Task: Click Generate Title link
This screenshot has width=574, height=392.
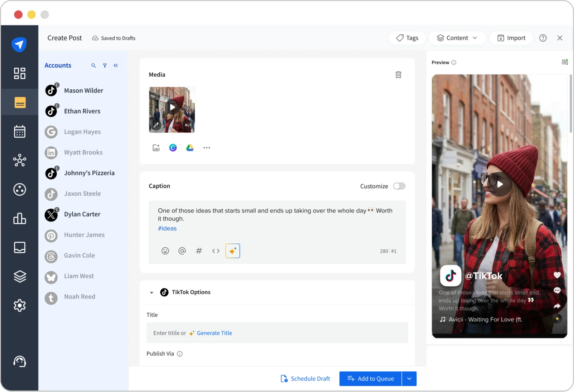Action: point(214,333)
